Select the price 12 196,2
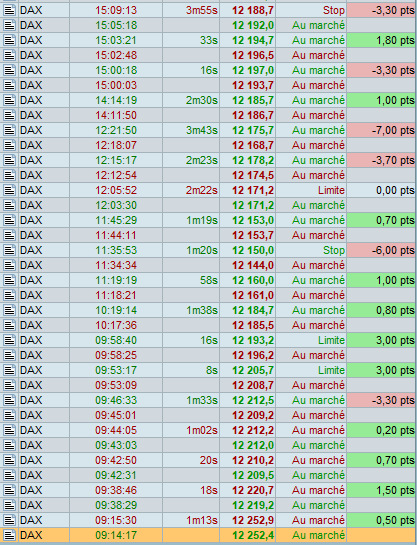 click(x=253, y=355)
